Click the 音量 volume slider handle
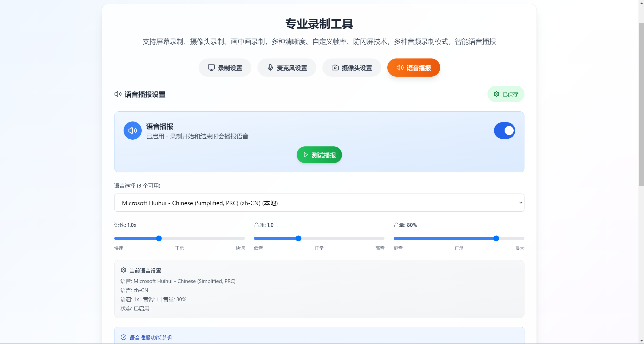The image size is (644, 344). 496,238
